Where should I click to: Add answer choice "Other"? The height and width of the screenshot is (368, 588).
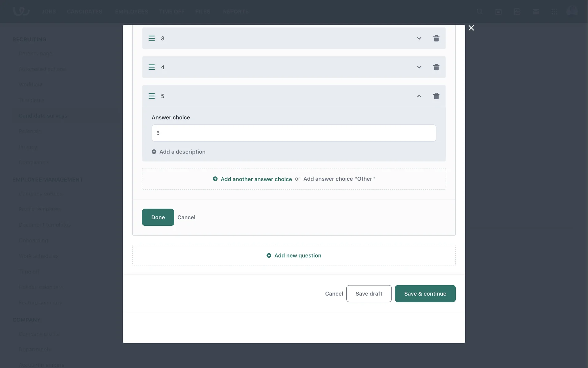click(339, 179)
